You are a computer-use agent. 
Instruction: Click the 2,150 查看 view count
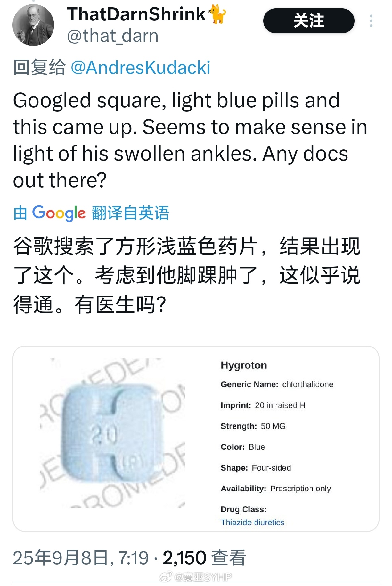204,558
